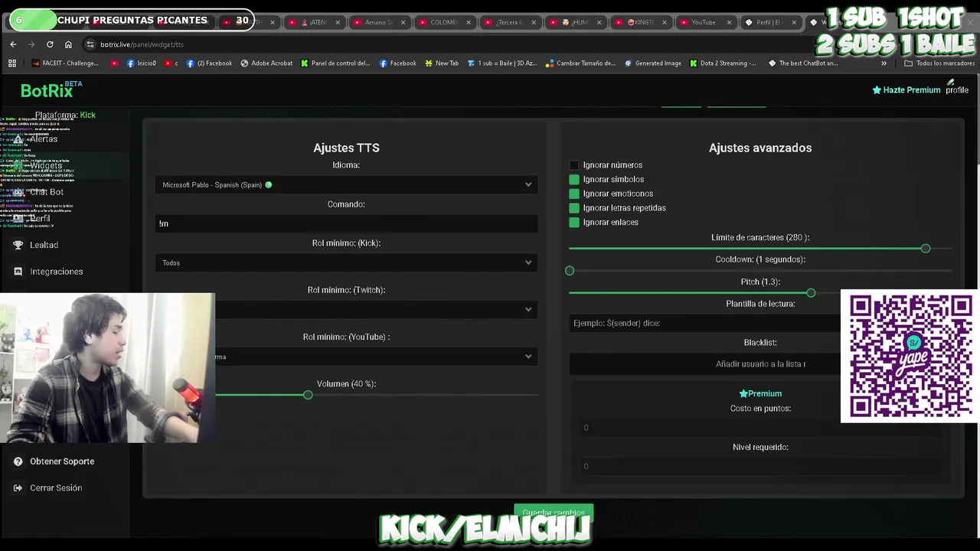Open the Adobe Acrobat bookmark
Image resolution: width=980 pixels, height=551 pixels.
(x=266, y=64)
